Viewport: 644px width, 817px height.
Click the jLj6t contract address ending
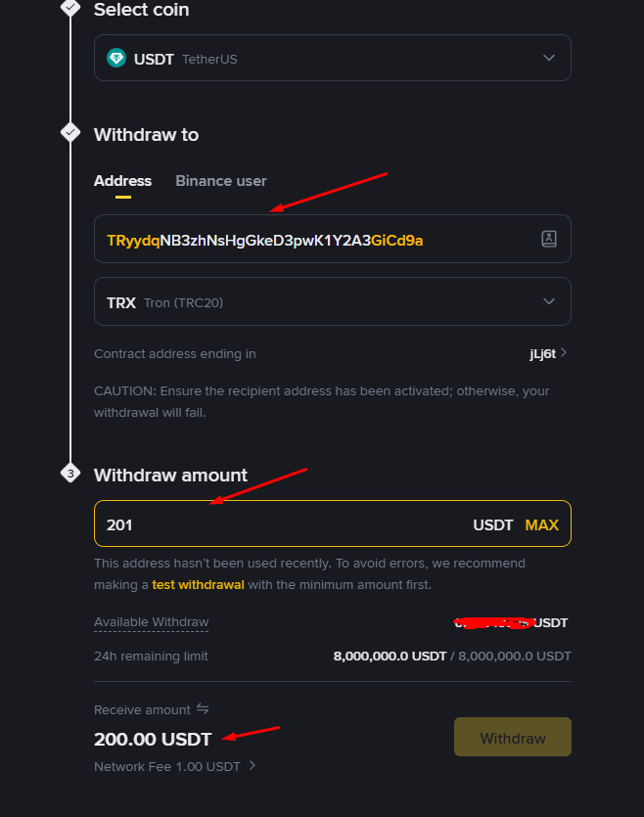[x=542, y=354]
